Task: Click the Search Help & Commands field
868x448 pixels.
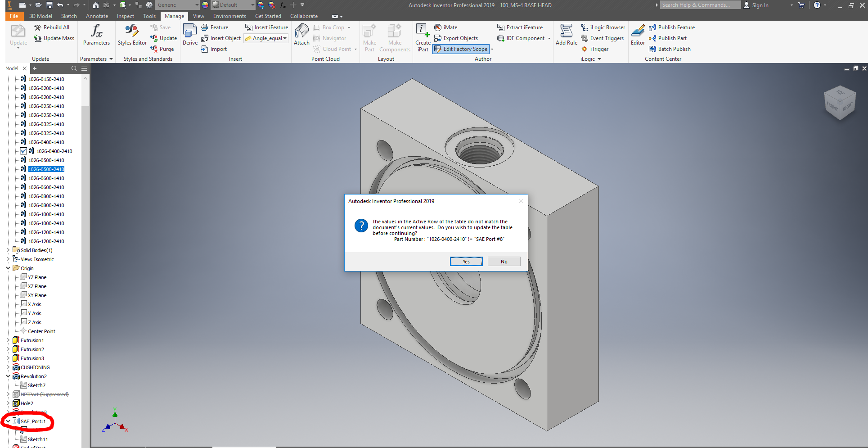Action: 700,5
